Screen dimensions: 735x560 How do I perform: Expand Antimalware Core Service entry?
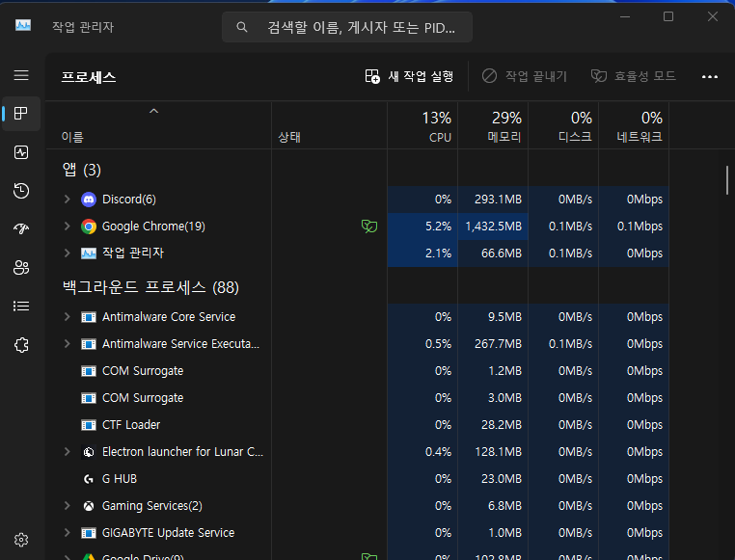pyautogui.click(x=67, y=316)
